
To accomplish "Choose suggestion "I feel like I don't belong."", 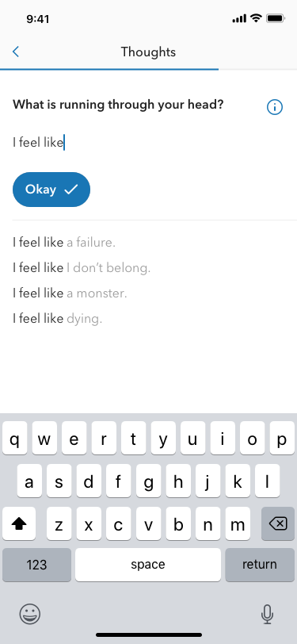I will tap(82, 268).
